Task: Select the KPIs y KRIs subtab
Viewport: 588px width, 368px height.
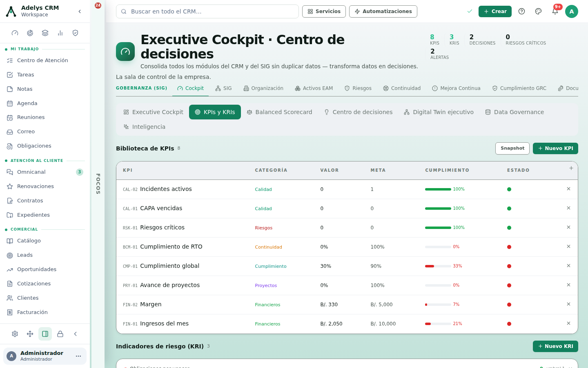Action: click(215, 112)
